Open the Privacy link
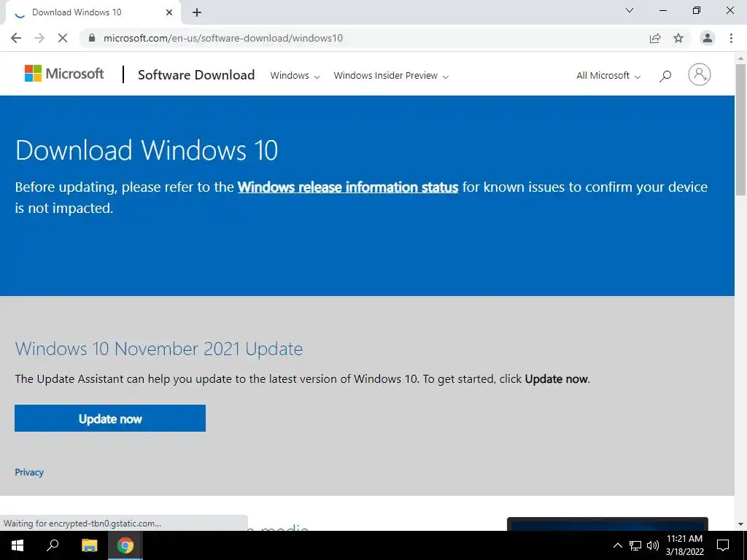Viewport: 747px width, 560px height. tap(29, 472)
